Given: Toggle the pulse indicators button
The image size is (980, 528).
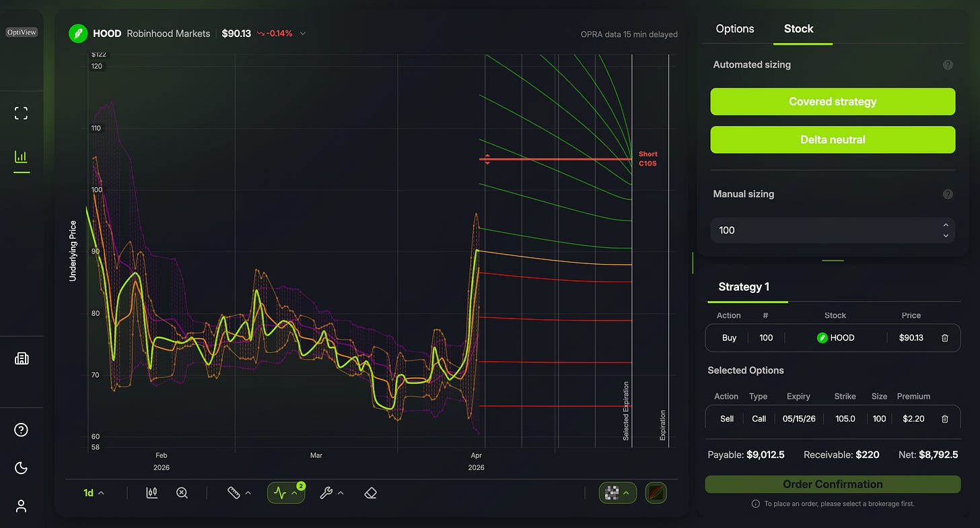Looking at the screenshot, I should pyautogui.click(x=281, y=493).
